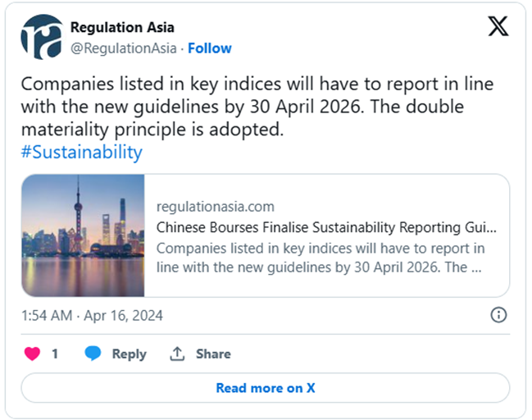Viewport: 532px width, 420px height.
Task: Open the X logo in the corner
Action: pos(498,27)
